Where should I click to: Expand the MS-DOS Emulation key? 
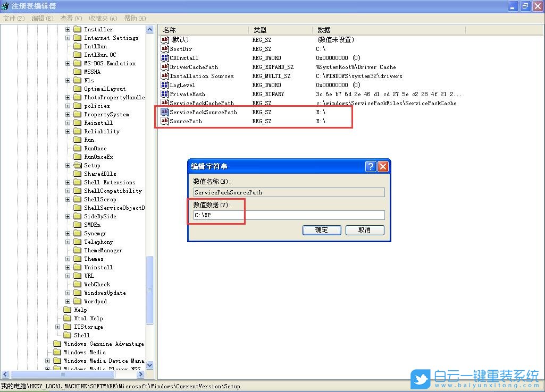(68, 63)
